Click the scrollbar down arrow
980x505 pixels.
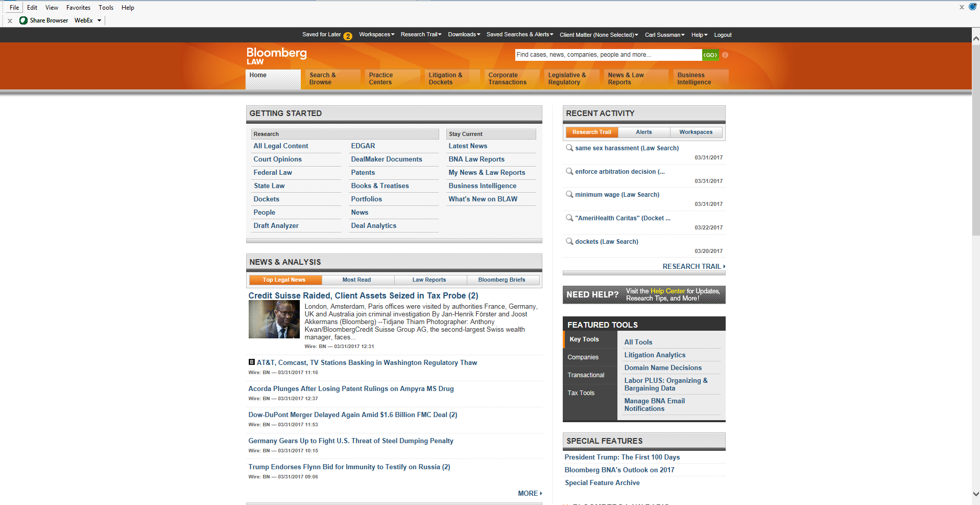click(x=975, y=494)
